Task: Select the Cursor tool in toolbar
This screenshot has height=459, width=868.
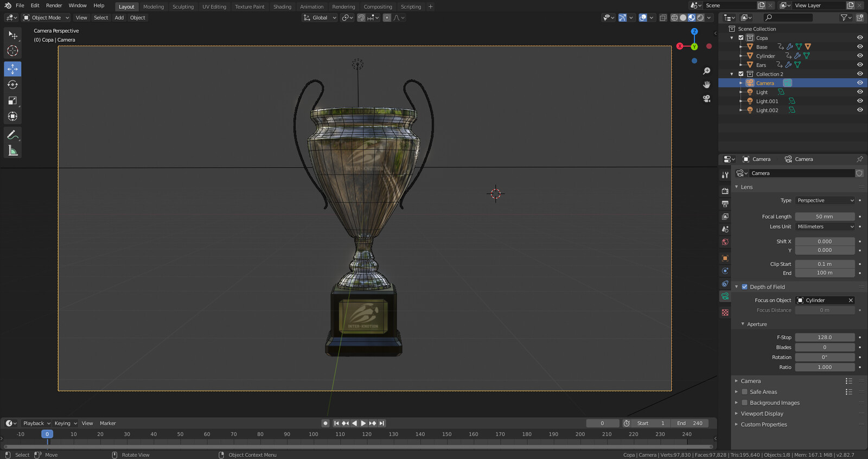Action: [12, 51]
